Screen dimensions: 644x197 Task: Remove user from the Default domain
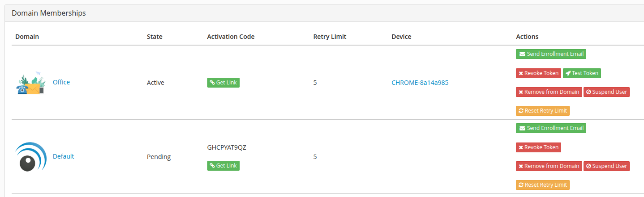coord(549,166)
